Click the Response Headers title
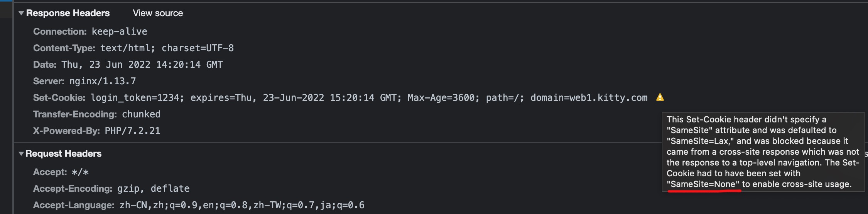The height and width of the screenshot is (214, 868). 68,13
